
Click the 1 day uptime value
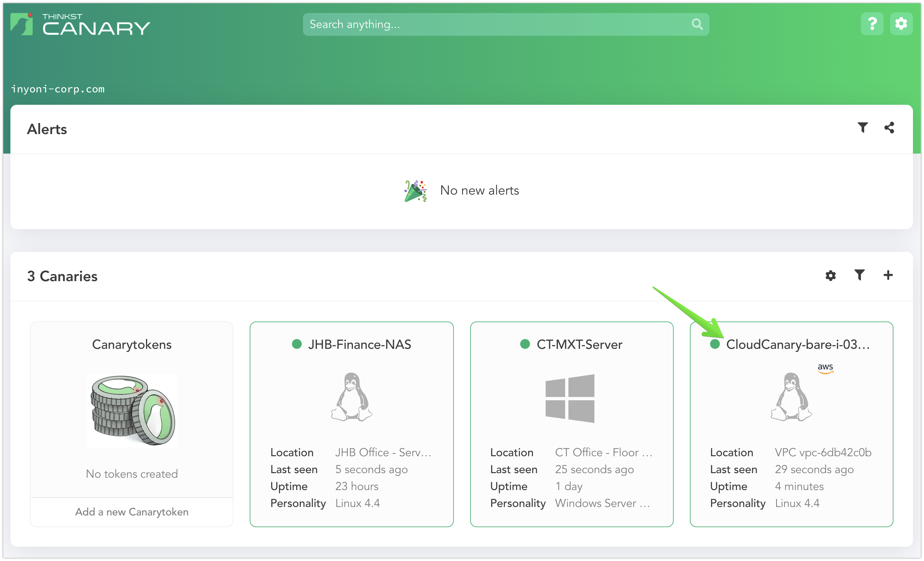[x=569, y=486]
